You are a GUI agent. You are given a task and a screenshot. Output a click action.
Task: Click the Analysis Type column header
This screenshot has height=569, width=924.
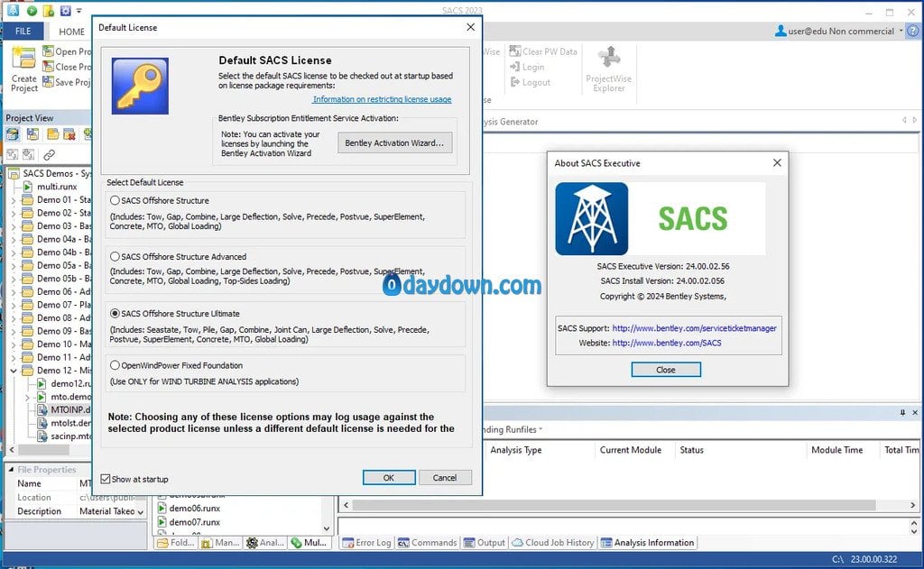pyautogui.click(x=516, y=450)
